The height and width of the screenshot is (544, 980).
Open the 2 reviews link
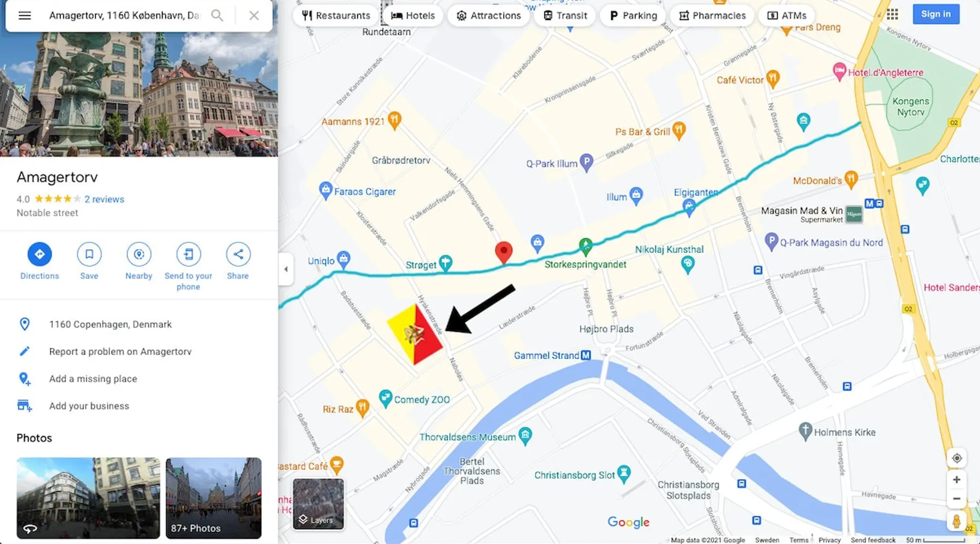[105, 199]
